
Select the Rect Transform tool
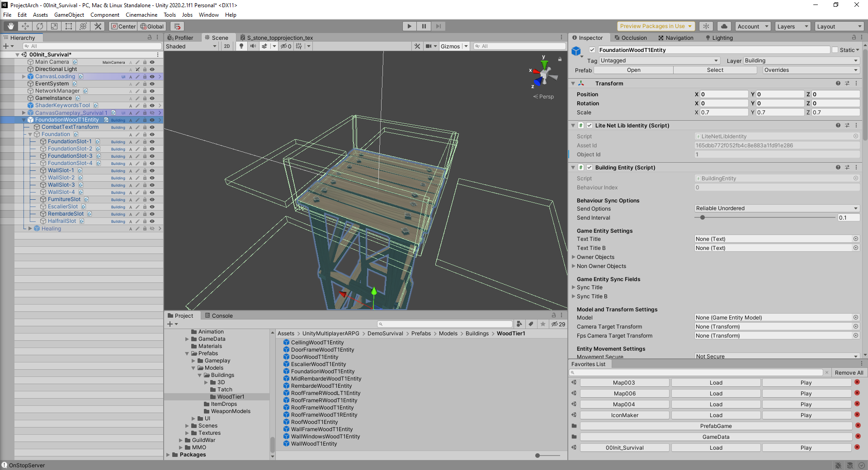pos(69,26)
